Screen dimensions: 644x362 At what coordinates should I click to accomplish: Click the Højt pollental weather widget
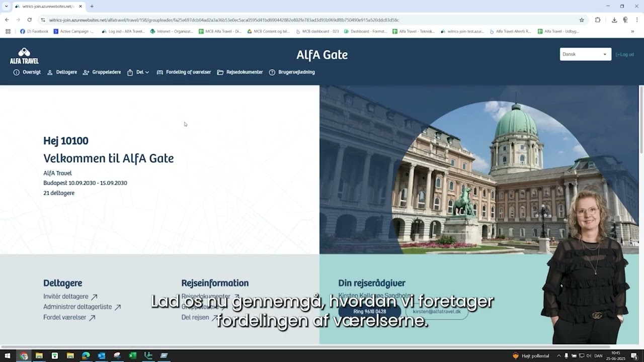click(531, 356)
